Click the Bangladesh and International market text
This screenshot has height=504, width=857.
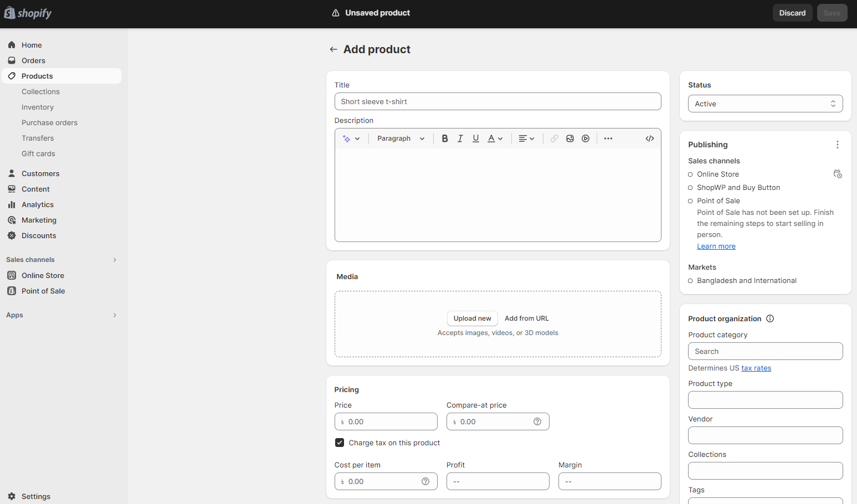tap(747, 281)
